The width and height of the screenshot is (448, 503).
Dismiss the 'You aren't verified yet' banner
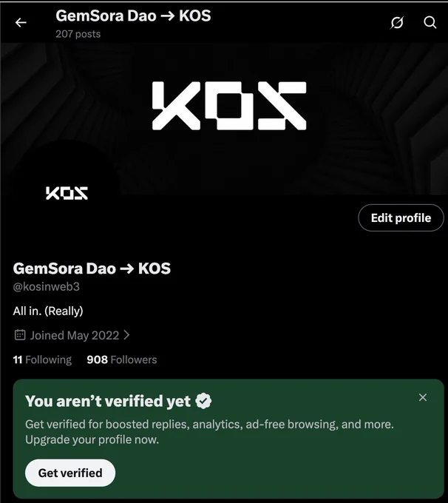pyautogui.click(x=423, y=397)
